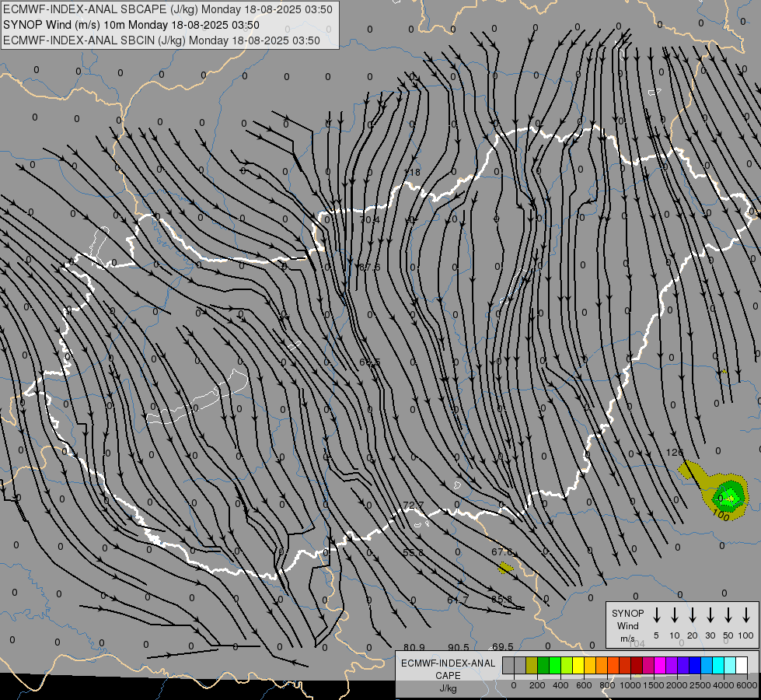Image resolution: width=761 pixels, height=700 pixels.
Task: Click the wind arrow above 50 in legend
Action: 728,614
